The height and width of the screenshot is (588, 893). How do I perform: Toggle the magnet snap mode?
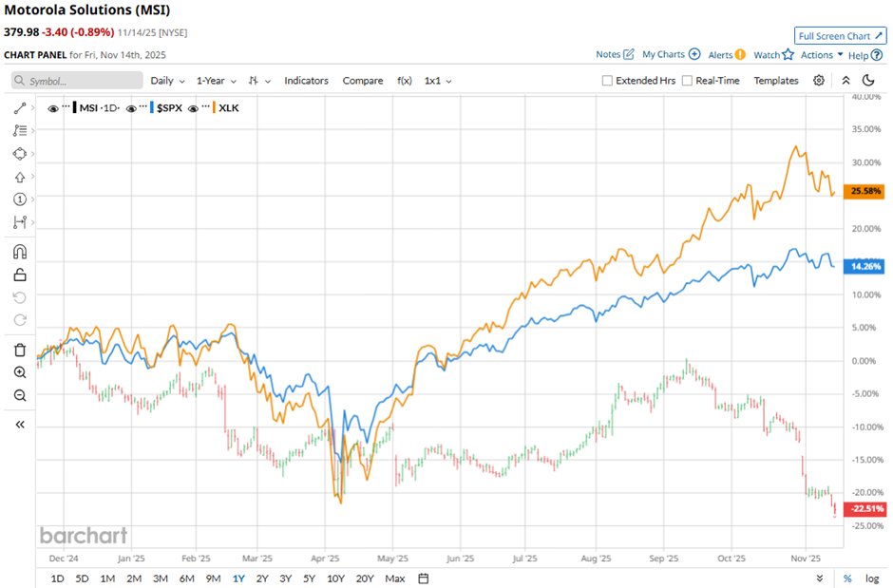(20, 252)
